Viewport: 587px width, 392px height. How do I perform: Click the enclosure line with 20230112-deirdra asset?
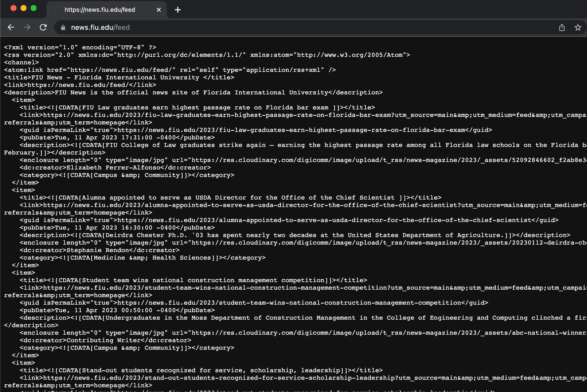pyautogui.click(x=303, y=243)
